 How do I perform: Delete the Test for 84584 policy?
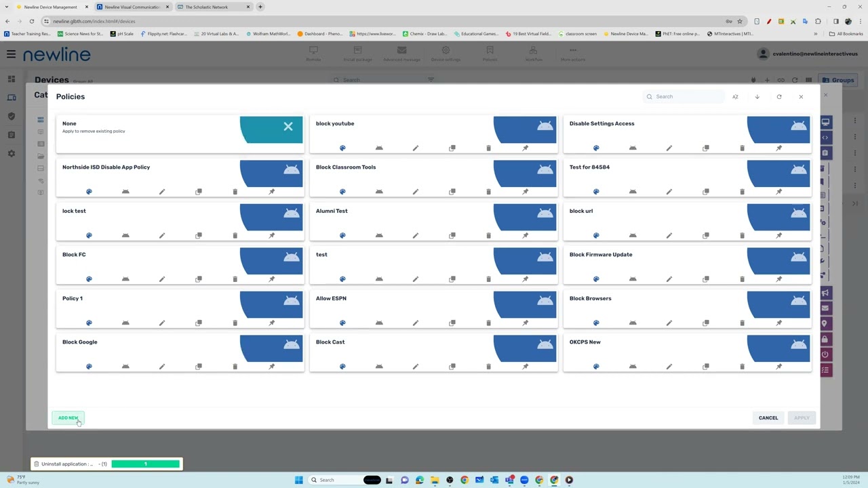[742, 192]
